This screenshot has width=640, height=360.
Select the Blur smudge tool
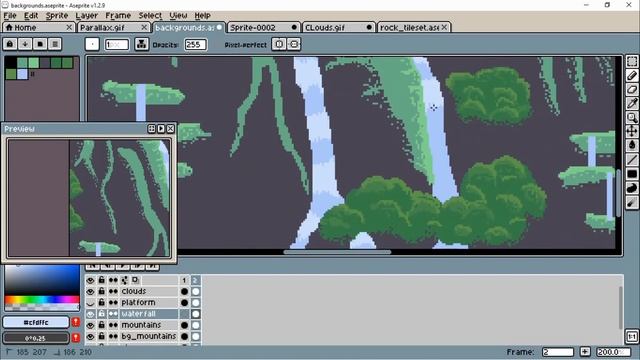pyautogui.click(x=632, y=202)
